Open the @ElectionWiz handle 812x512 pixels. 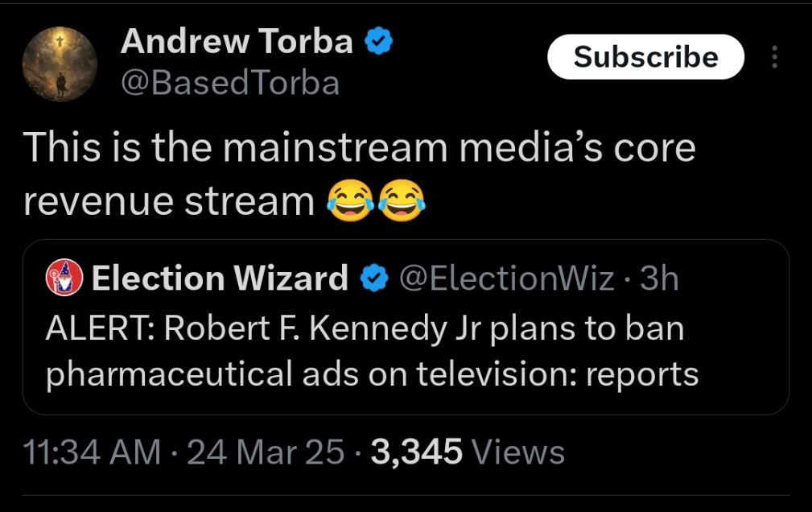click(507, 279)
